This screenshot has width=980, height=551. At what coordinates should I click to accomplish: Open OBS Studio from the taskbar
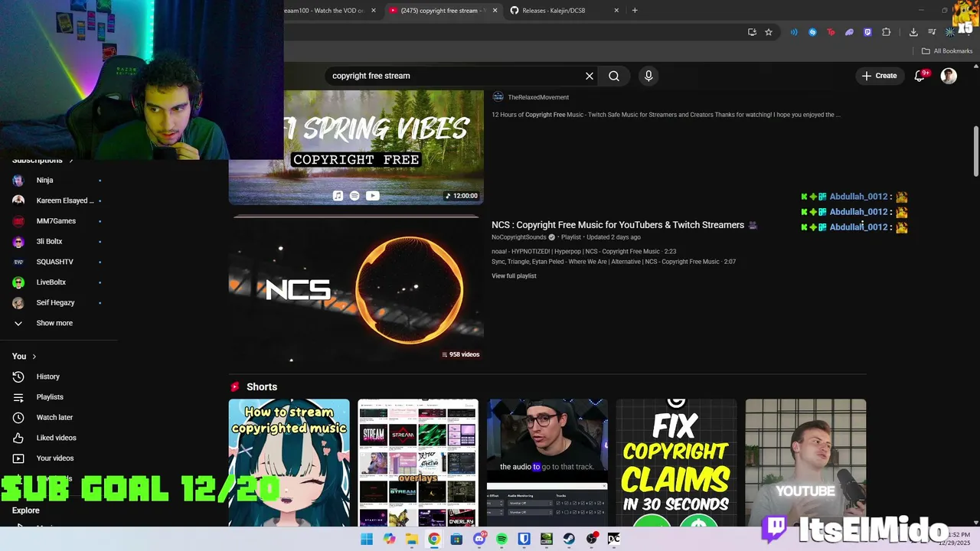pyautogui.click(x=591, y=539)
